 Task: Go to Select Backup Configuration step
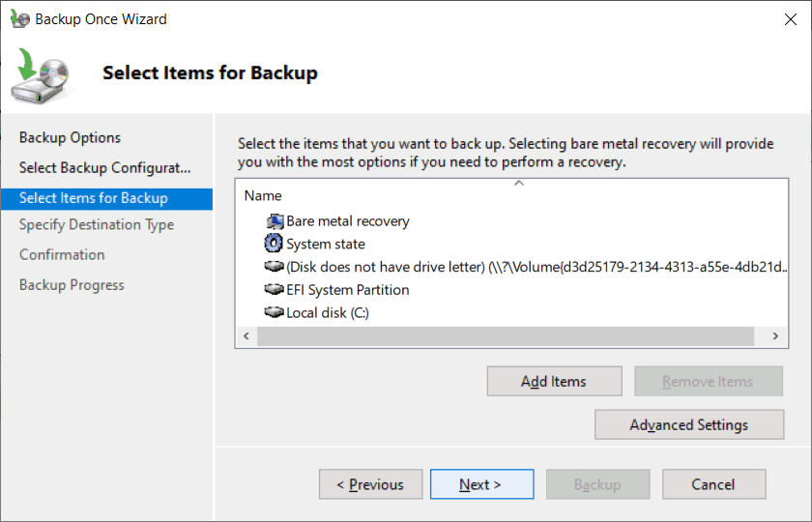tap(105, 168)
